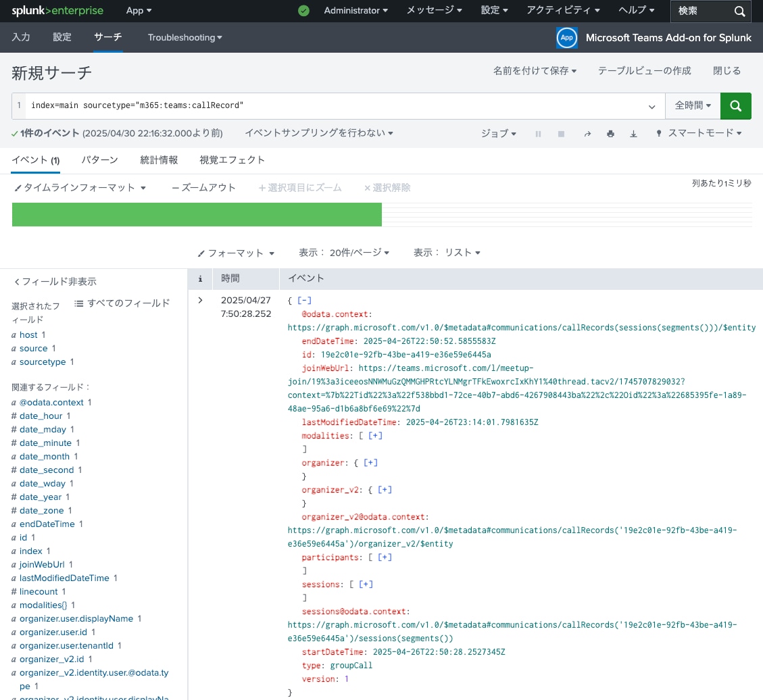The height and width of the screenshot is (700, 763).
Task: Expand the participants array [+]
Action: pos(385,557)
